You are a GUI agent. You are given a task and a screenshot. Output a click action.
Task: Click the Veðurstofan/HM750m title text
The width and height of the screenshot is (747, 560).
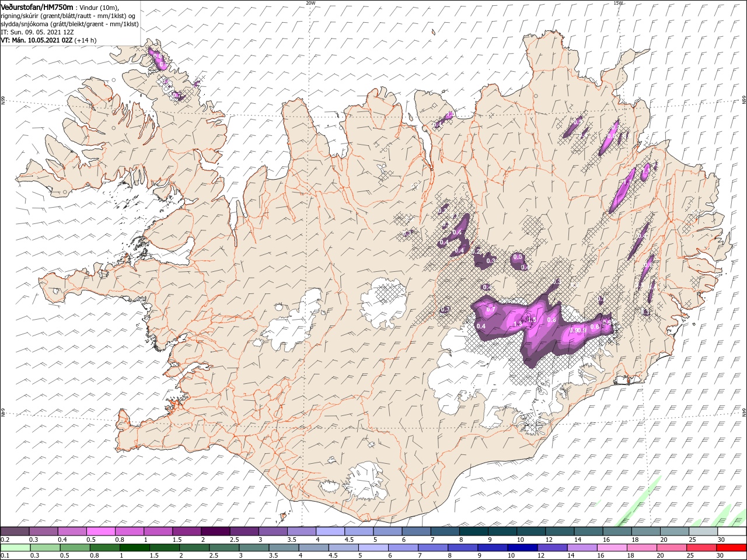tap(37, 6)
